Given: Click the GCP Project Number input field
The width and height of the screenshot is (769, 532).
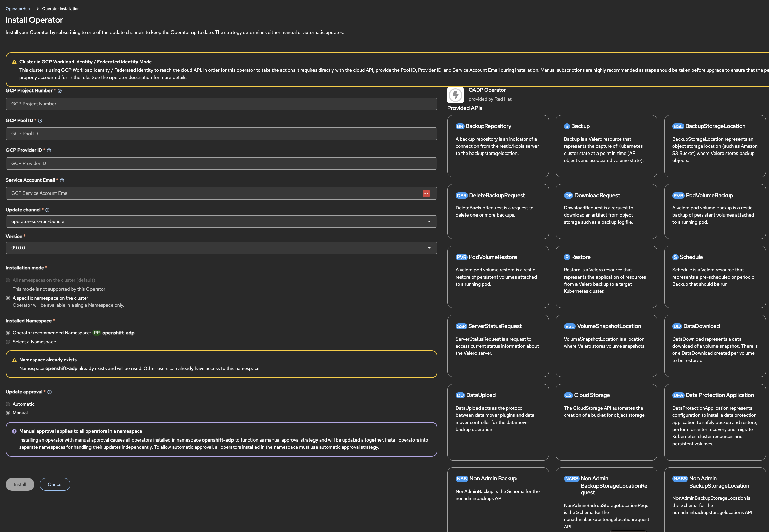Looking at the screenshot, I should pos(221,104).
